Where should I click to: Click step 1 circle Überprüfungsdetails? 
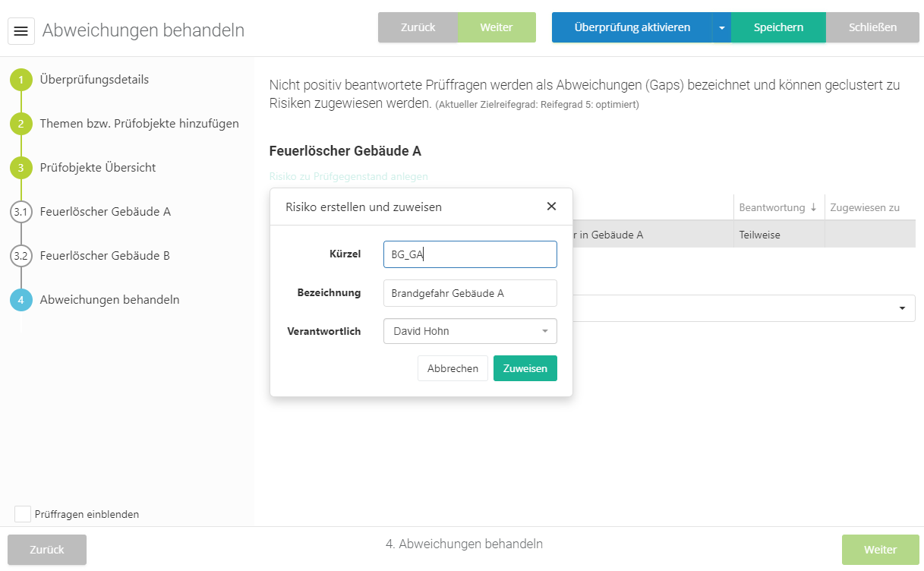click(21, 80)
